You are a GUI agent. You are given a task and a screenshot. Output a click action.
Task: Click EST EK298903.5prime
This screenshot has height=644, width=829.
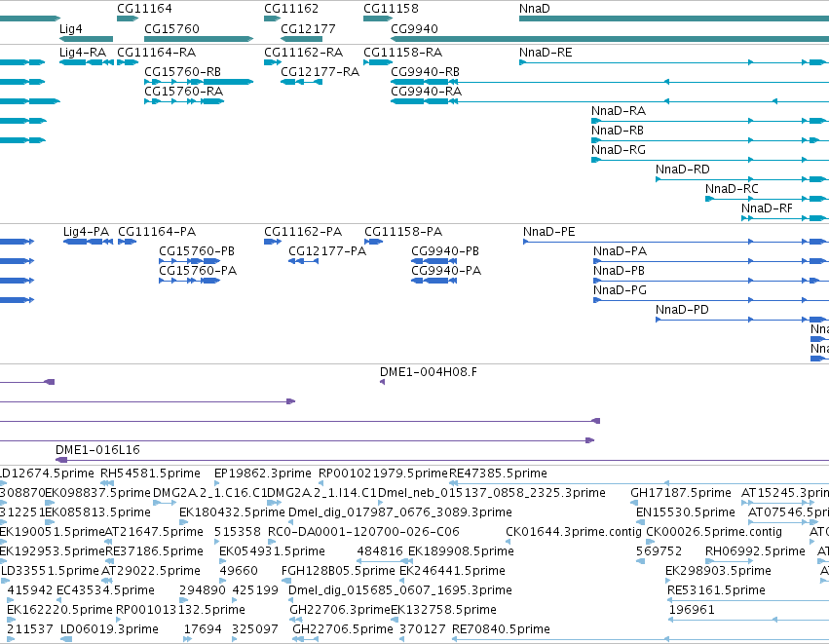coord(718,571)
